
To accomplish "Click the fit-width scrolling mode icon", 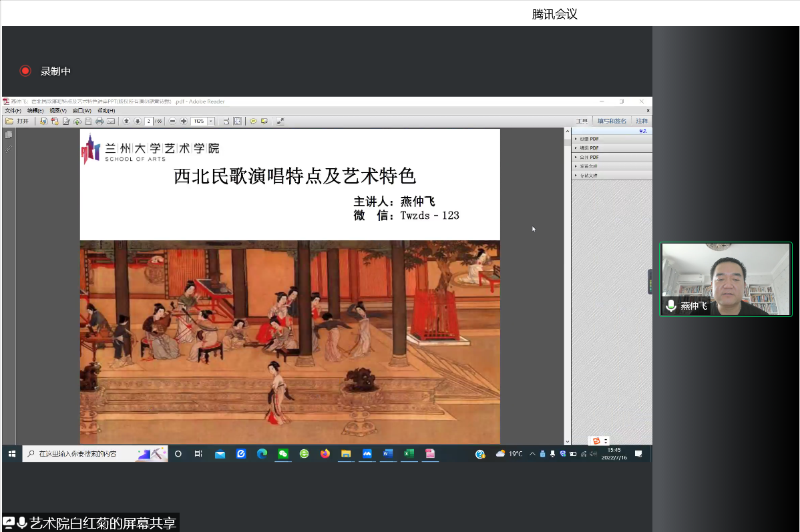I will 226,121.
